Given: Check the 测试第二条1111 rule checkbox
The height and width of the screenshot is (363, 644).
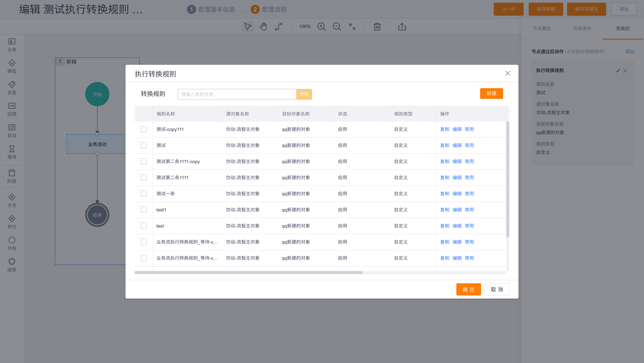Looking at the screenshot, I should pos(144,177).
